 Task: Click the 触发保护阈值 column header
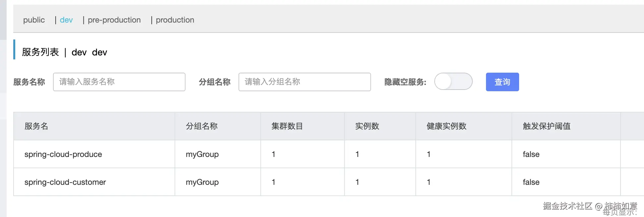point(547,126)
